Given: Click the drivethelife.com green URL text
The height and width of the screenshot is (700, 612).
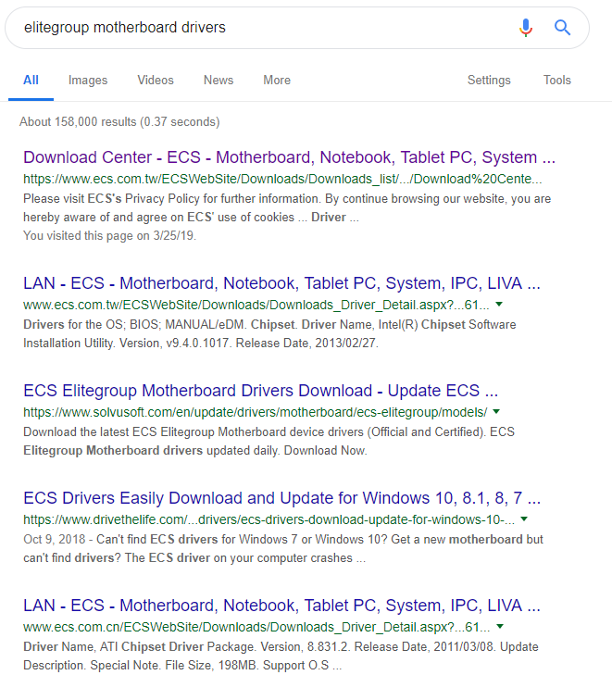Looking at the screenshot, I should (x=269, y=519).
